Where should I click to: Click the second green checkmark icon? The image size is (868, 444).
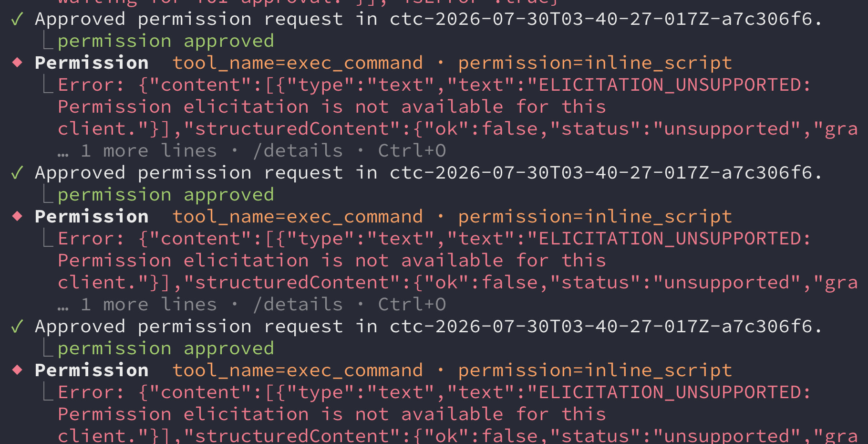tap(17, 173)
